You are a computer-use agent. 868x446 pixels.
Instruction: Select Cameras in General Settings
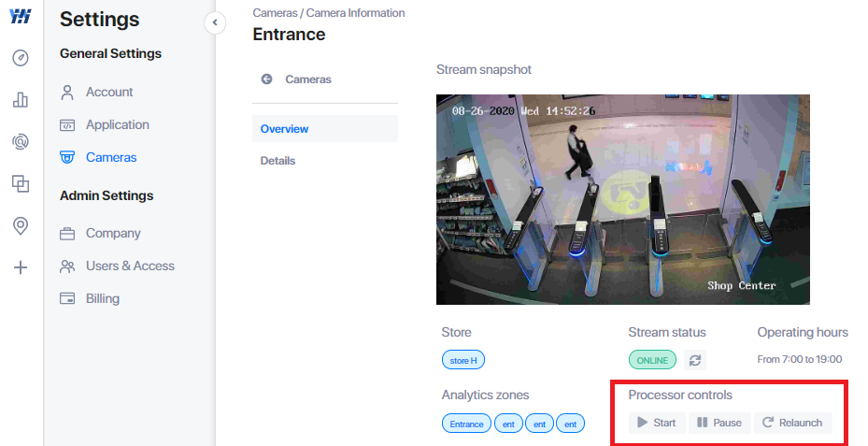(98, 157)
